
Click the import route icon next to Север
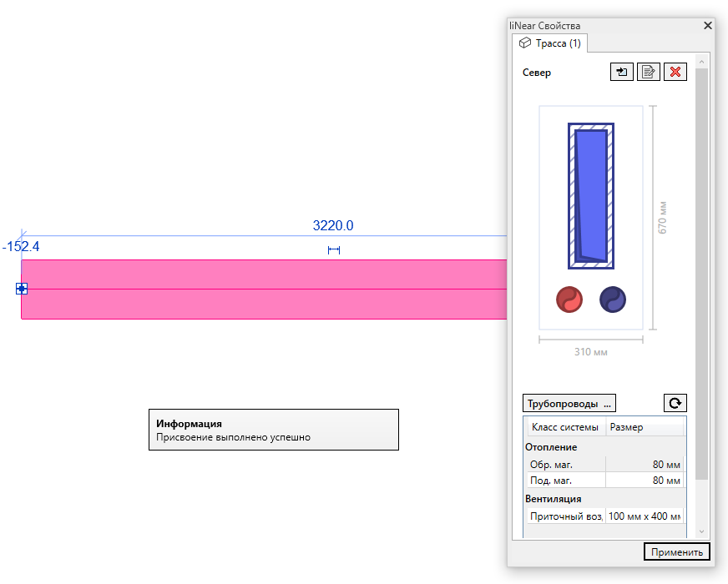coord(622,72)
